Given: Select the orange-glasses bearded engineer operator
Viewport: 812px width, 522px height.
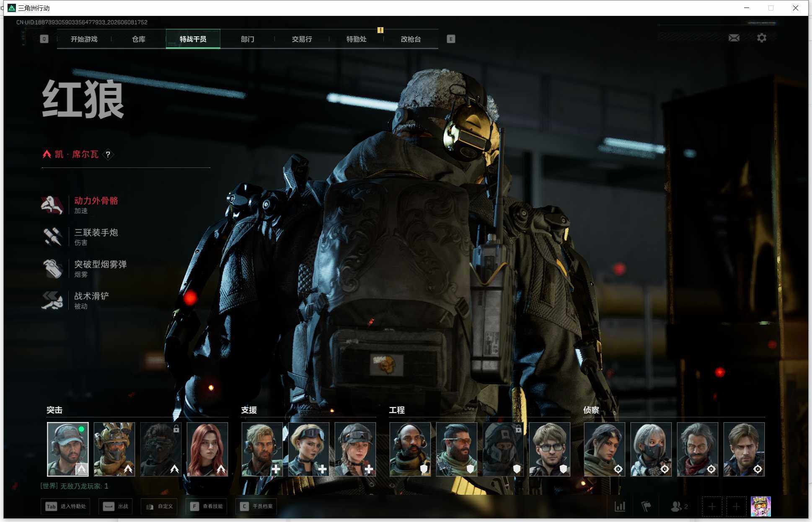Looking at the screenshot, I should [x=457, y=449].
